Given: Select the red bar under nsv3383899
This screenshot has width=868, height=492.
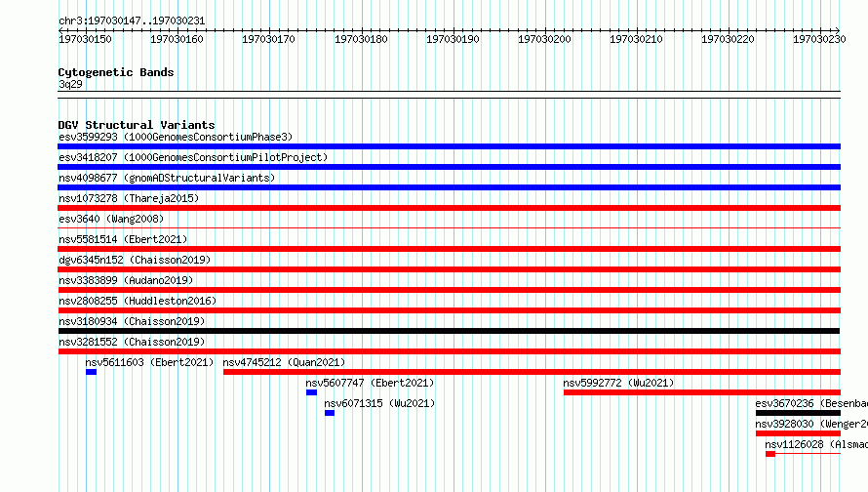Looking at the screenshot, I should tap(449, 290).
